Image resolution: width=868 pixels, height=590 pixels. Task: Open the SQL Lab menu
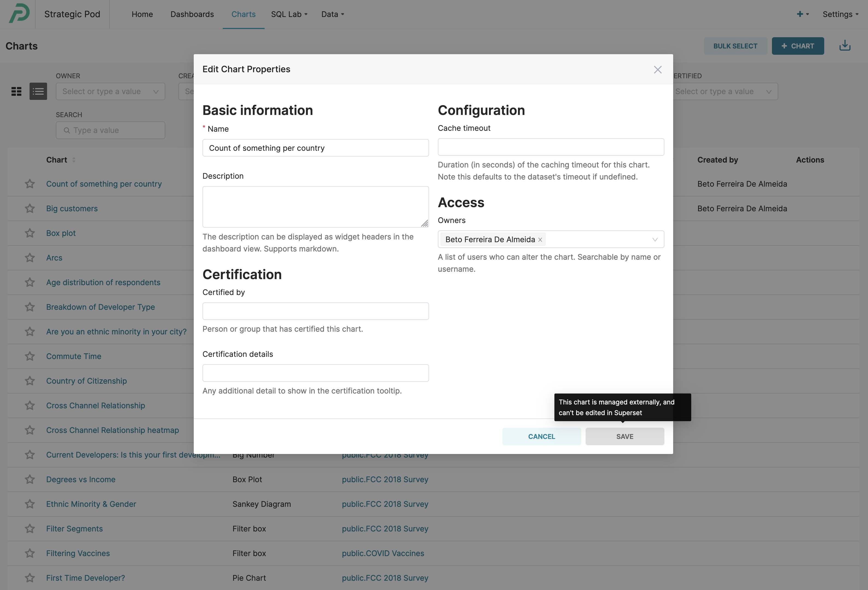coord(289,14)
